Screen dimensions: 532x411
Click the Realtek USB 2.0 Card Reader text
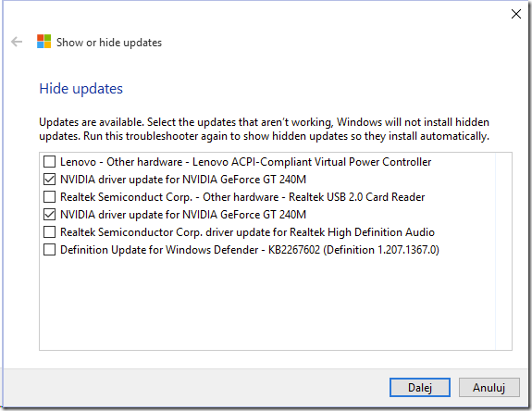(x=242, y=197)
